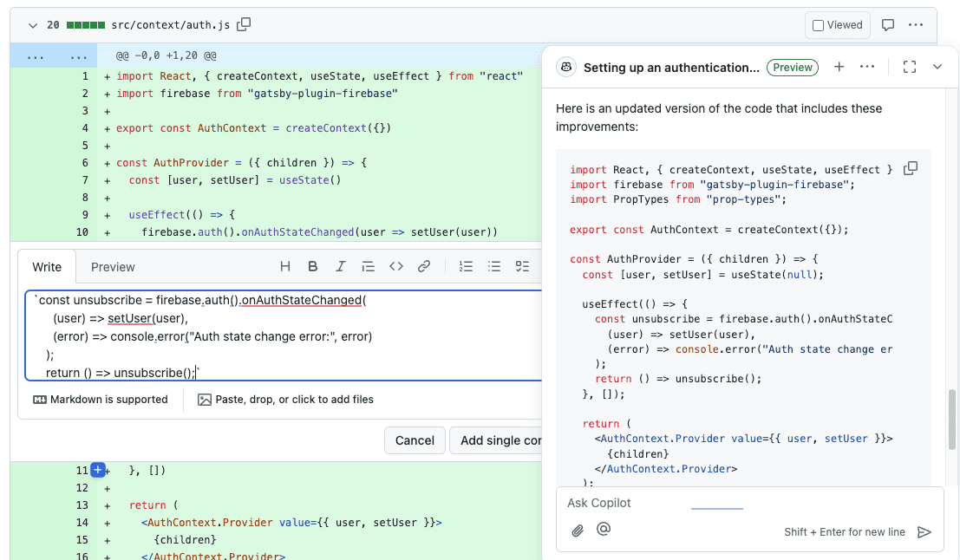Insert a link in comment
The image size is (960, 560).
pos(424,266)
